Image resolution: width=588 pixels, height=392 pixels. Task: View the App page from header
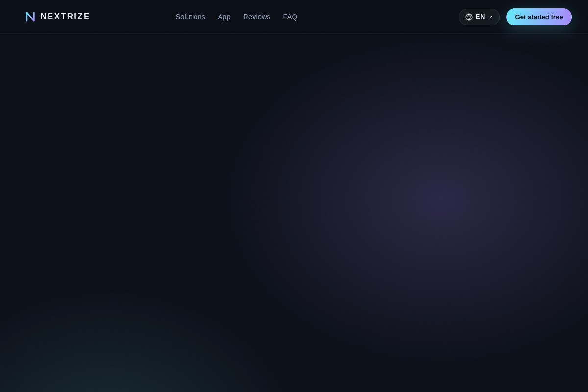click(224, 17)
